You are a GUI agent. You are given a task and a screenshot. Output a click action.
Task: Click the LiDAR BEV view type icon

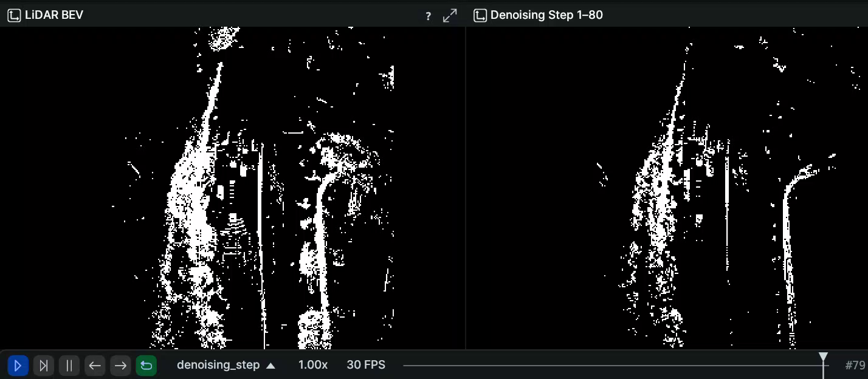point(14,16)
